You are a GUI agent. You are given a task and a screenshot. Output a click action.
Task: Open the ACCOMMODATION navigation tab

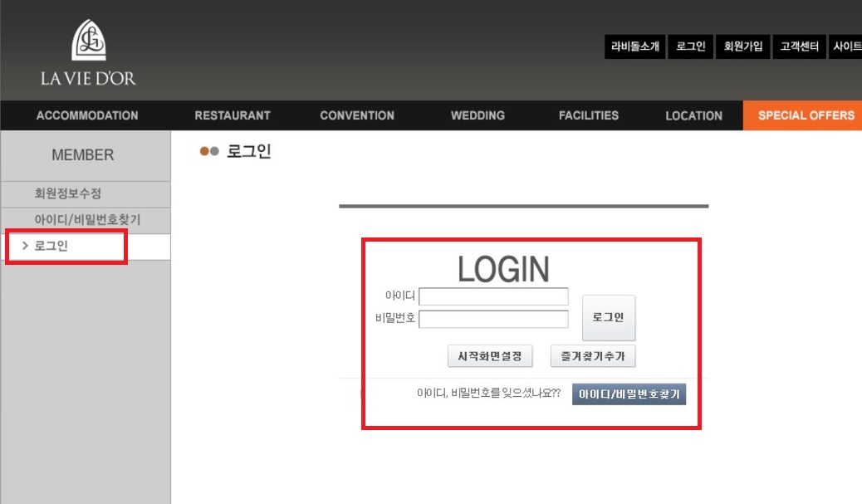click(x=86, y=115)
